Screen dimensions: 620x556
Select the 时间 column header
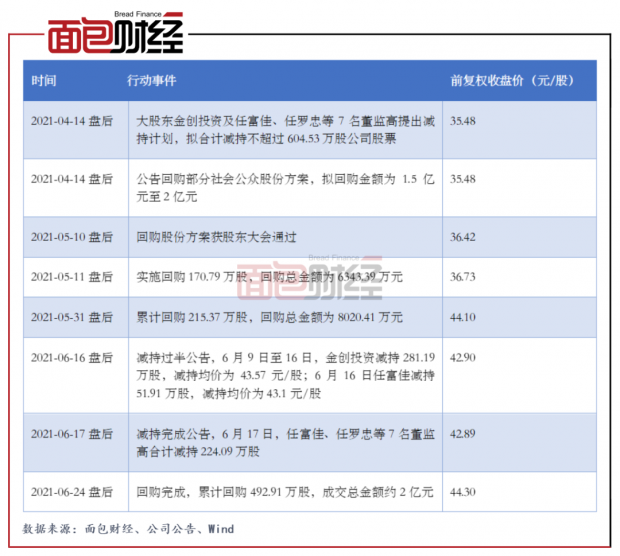[x=44, y=81]
